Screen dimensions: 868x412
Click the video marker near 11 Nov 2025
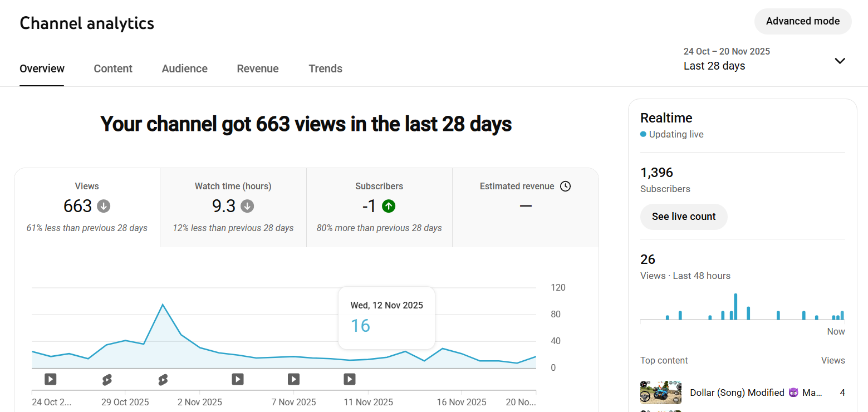point(350,379)
